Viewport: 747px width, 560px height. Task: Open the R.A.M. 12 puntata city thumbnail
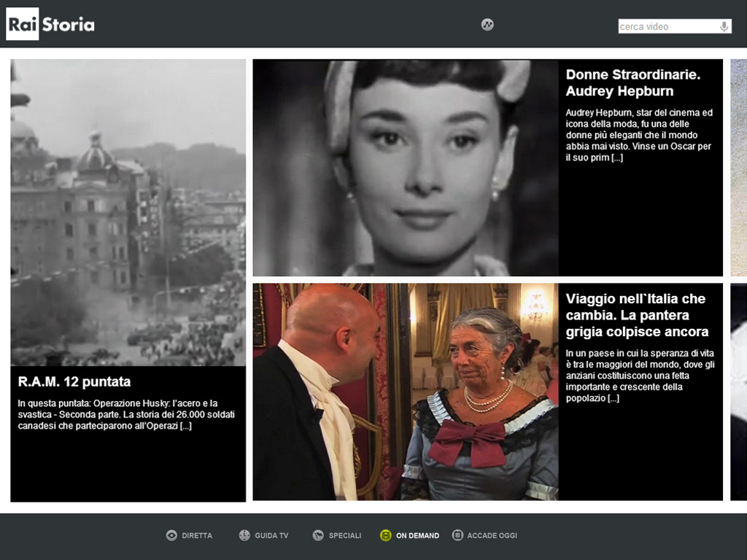click(x=128, y=212)
